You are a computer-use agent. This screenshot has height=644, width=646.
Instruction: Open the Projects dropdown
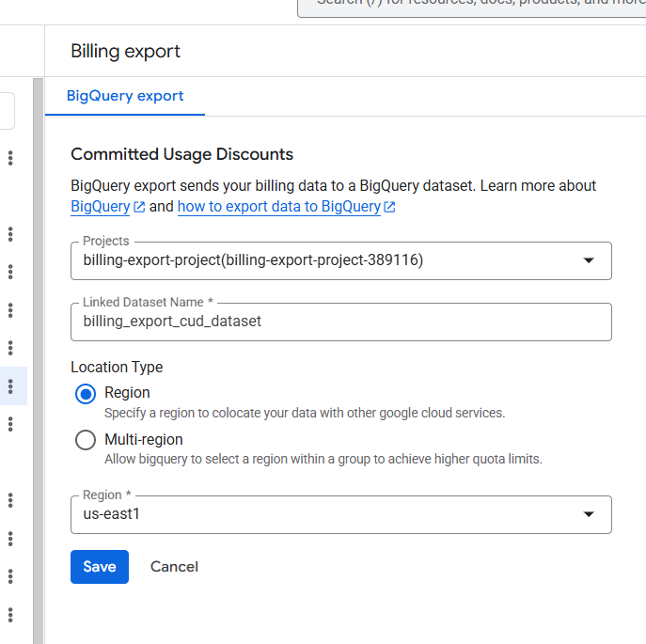coord(341,260)
